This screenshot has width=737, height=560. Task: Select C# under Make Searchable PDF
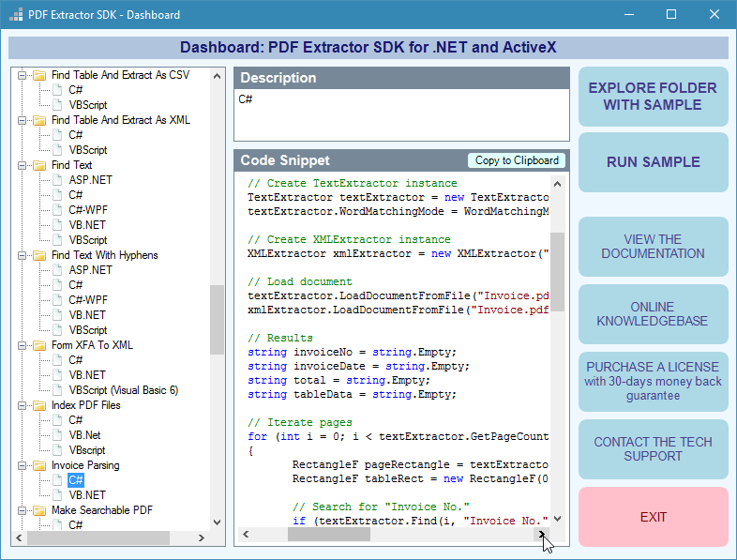76,525
